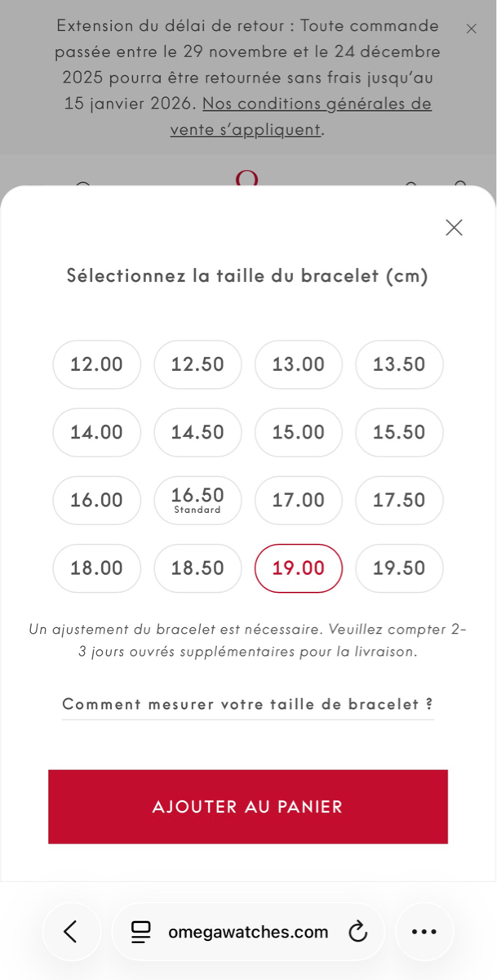Pick bracelet size 15.50
The height and width of the screenshot is (980, 497).
tap(399, 432)
